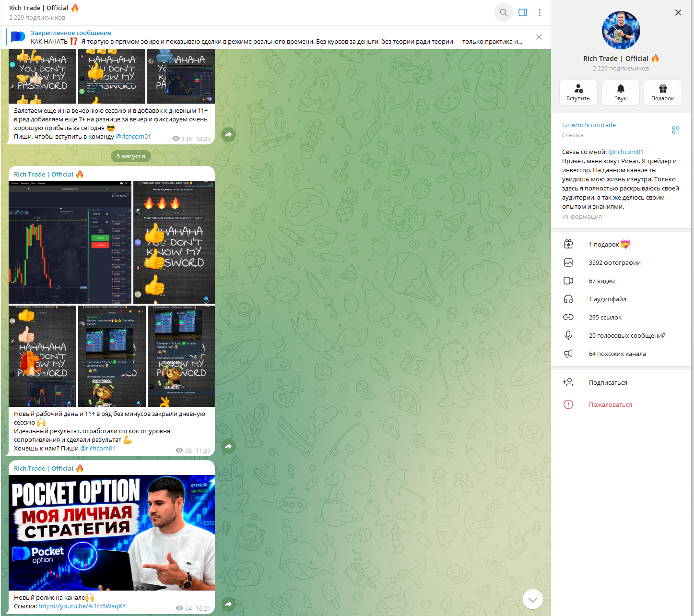Viewport: 694px width, 616px height.
Task: Report the channel via Пожаловаться
Action: click(621, 404)
